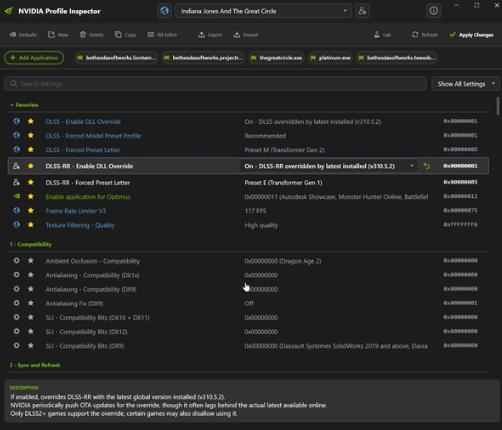Click the user icon on DLSS-RR - Forced Preset Letter row

[16, 182]
